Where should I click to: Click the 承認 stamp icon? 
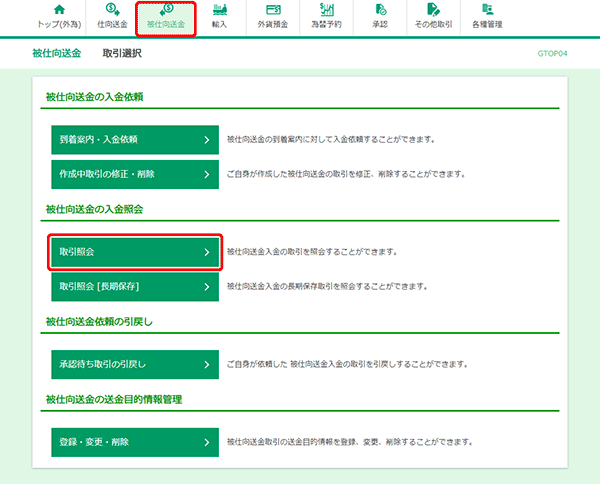(381, 10)
